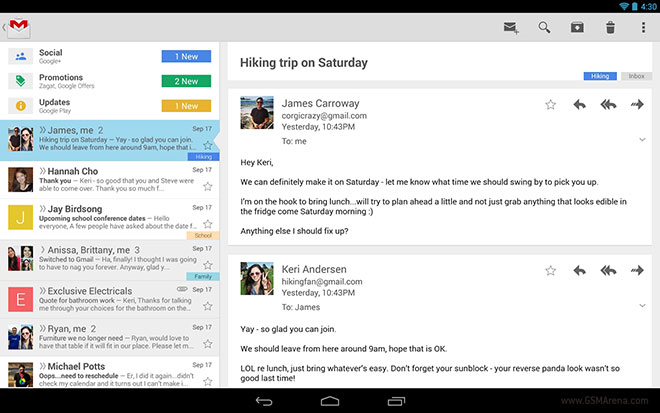Tap Android Home navigation button

[330, 401]
